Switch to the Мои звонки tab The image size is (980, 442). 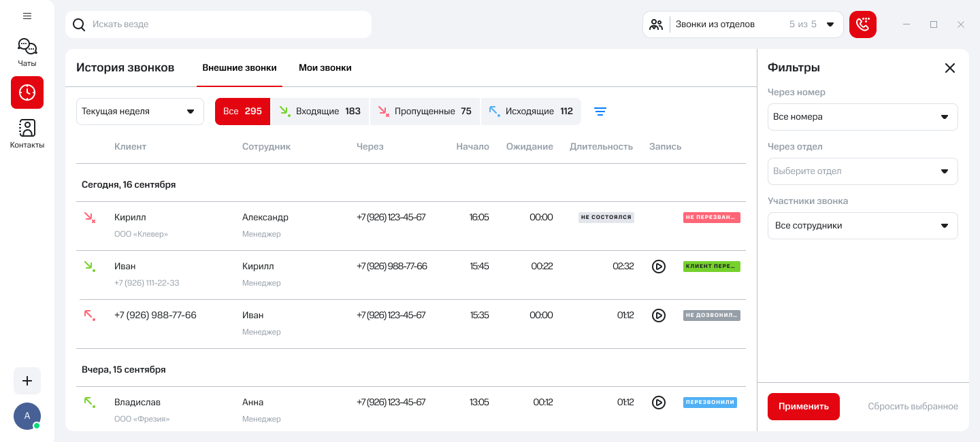[325, 68]
